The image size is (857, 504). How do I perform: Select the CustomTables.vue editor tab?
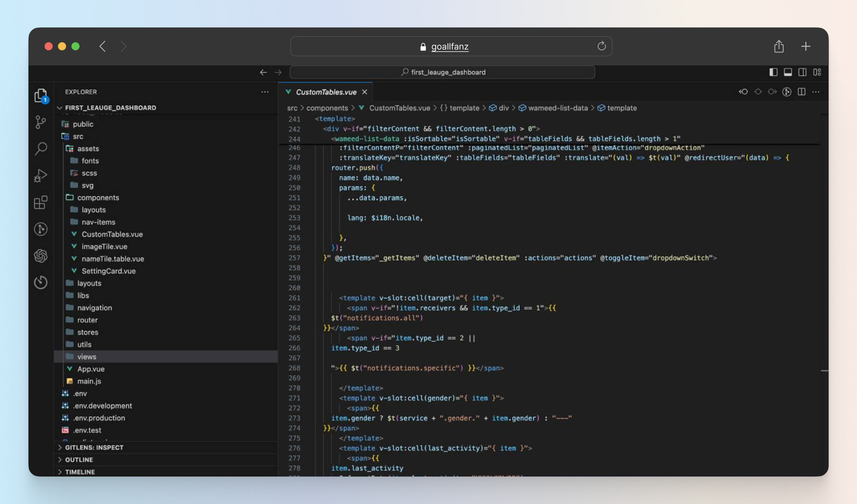325,92
